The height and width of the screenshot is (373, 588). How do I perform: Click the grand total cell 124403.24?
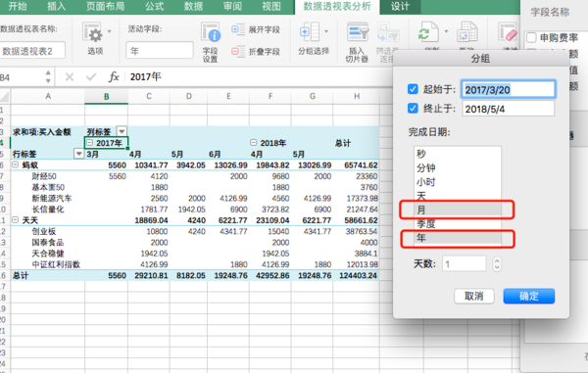coord(358,276)
